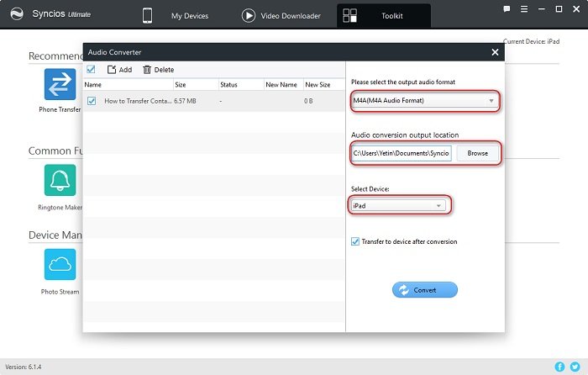The image size is (588, 375).
Task: Open the Ringtone Maker tool
Action: click(x=60, y=180)
